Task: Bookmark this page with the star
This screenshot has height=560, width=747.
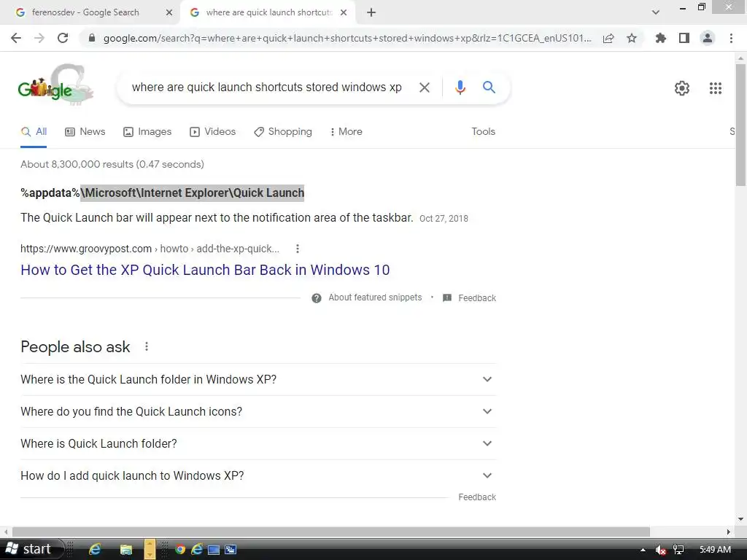Action: coord(632,38)
